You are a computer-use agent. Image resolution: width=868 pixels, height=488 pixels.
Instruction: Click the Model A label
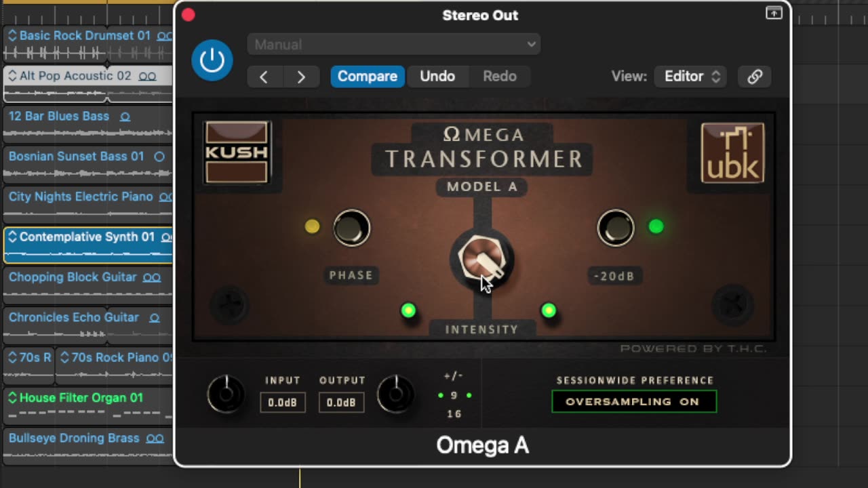click(482, 187)
